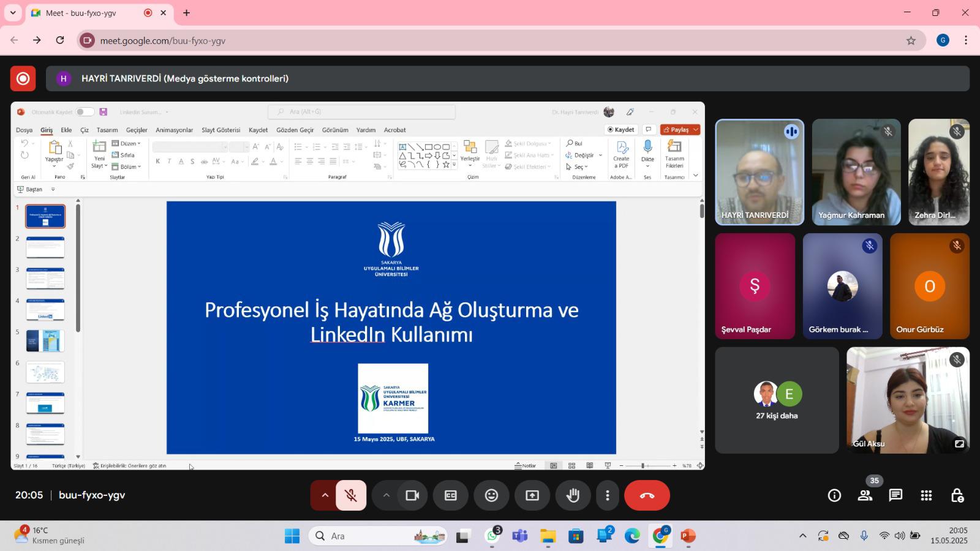The height and width of the screenshot is (551, 980).
Task: Toggle the Notlar notes pane
Action: (x=525, y=465)
